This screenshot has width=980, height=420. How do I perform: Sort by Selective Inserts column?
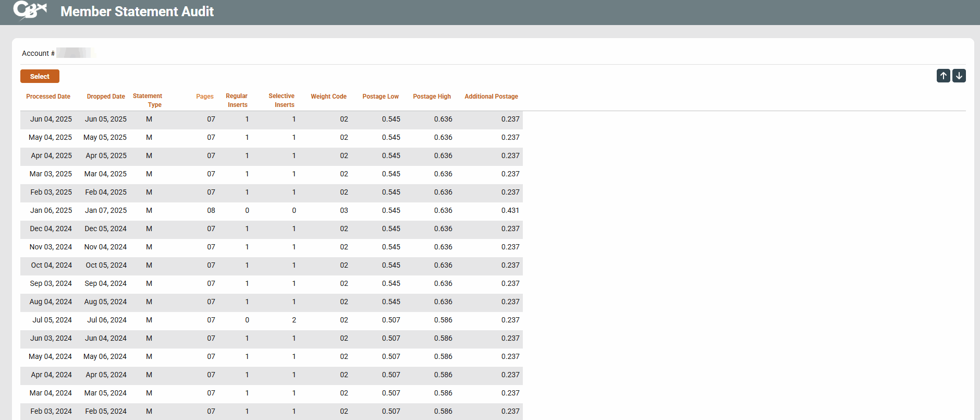click(x=281, y=100)
